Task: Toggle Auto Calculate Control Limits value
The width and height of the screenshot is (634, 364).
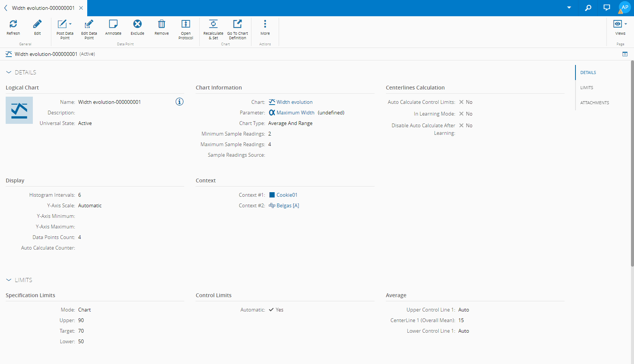Action: tap(461, 102)
